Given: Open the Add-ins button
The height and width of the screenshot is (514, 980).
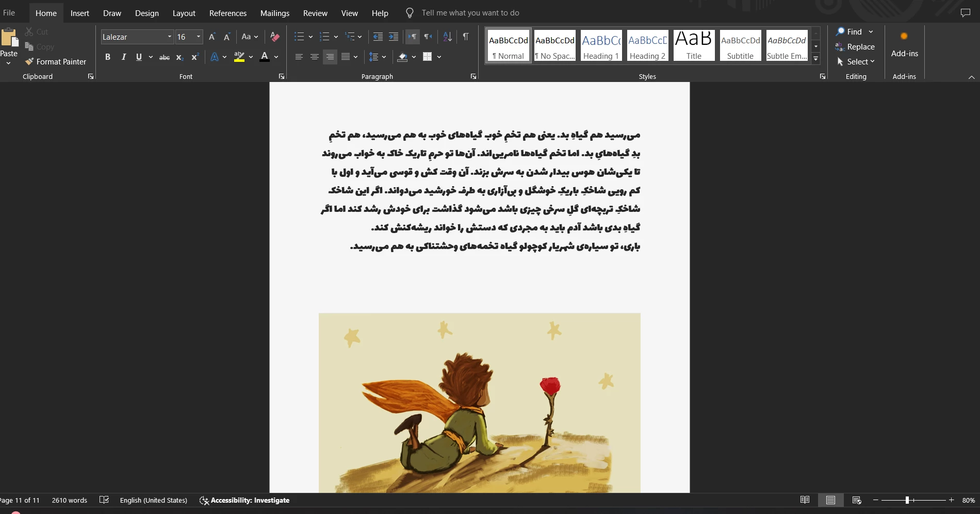Looking at the screenshot, I should tap(904, 44).
